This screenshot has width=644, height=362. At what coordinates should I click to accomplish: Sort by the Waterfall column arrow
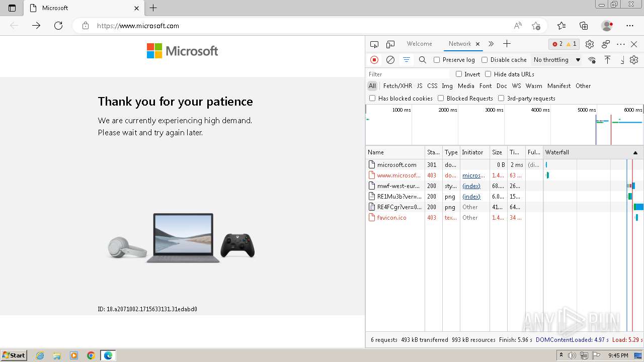(x=635, y=152)
